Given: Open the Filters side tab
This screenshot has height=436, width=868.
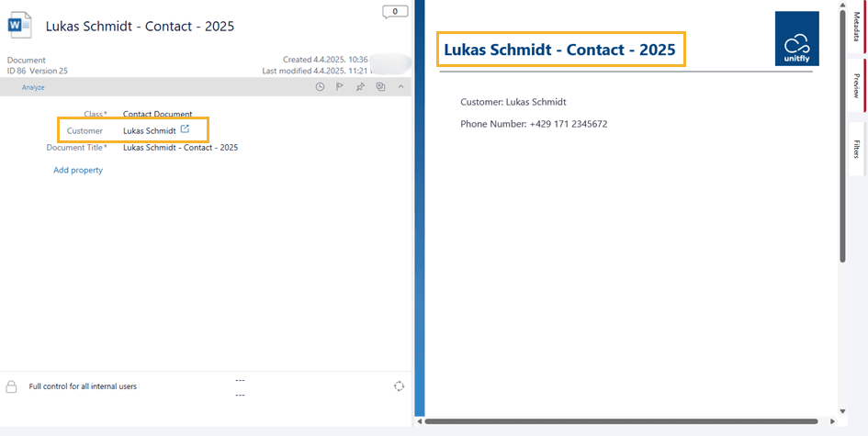Looking at the screenshot, I should click(x=856, y=149).
